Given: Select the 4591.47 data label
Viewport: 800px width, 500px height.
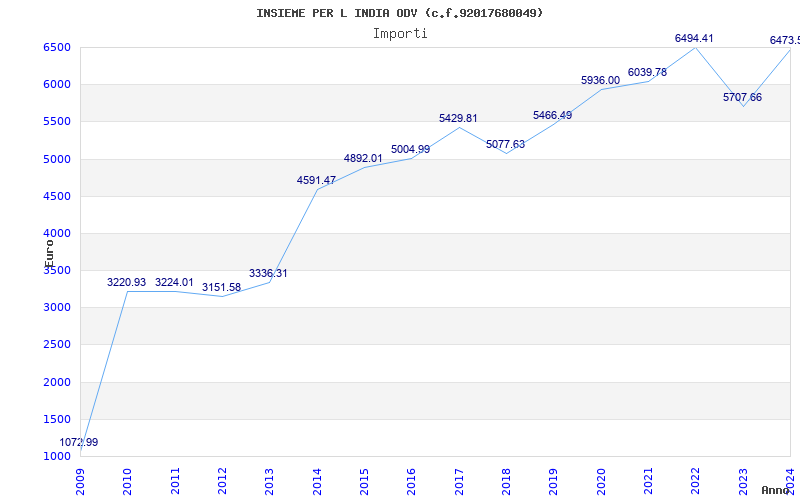Looking at the screenshot, I should coord(316,180).
